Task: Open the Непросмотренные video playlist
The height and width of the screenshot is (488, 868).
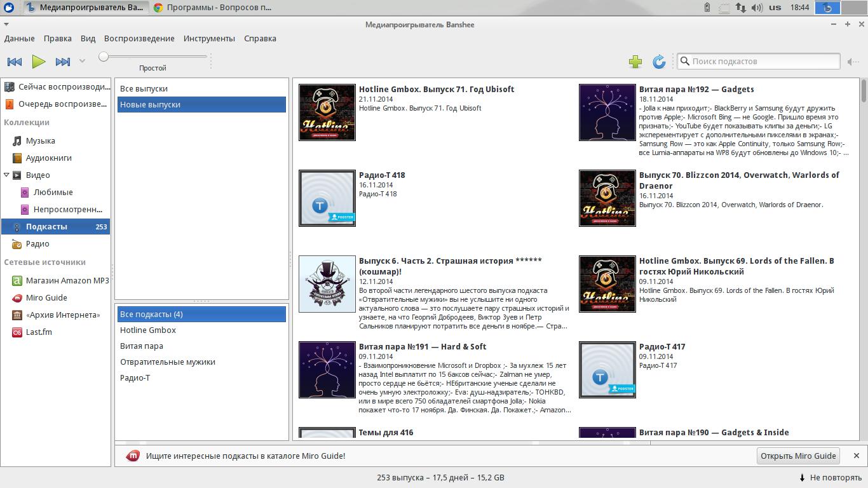Action: tap(56, 210)
